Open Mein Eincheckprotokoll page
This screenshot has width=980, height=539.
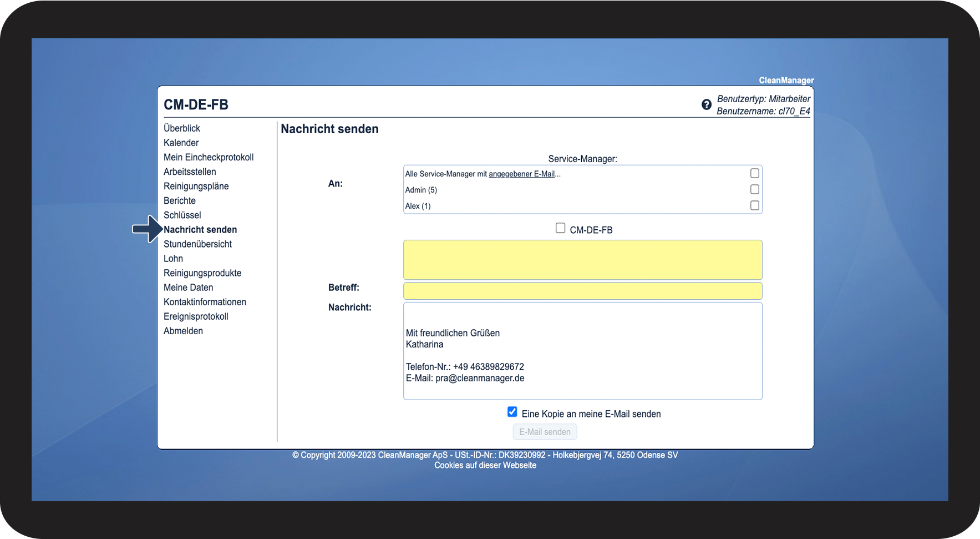(x=209, y=157)
